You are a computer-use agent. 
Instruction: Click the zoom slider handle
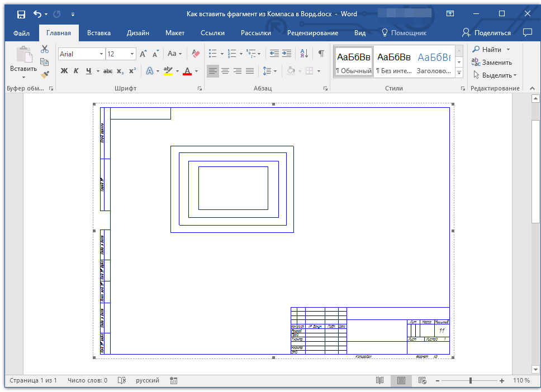coord(471,380)
